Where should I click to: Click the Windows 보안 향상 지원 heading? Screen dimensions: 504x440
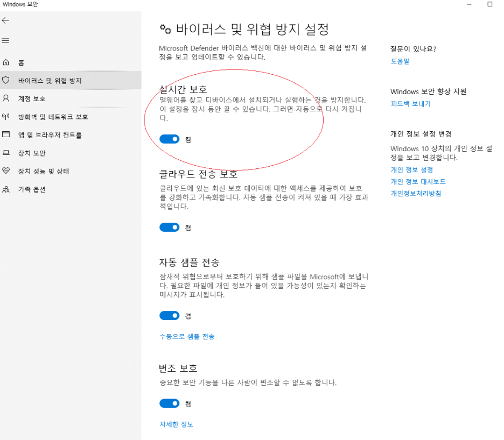pyautogui.click(x=429, y=91)
